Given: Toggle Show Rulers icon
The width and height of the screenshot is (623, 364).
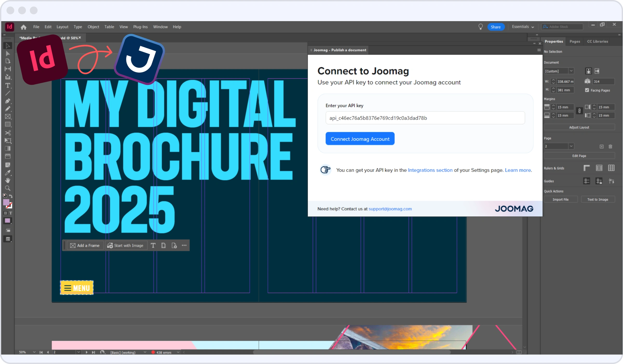Looking at the screenshot, I should pyautogui.click(x=587, y=168).
